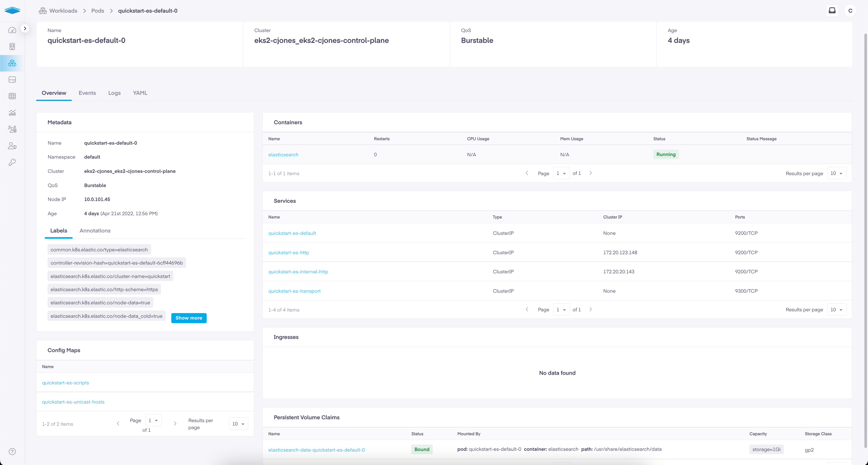Select the Annotations tab in Metadata
The height and width of the screenshot is (465, 868).
tap(95, 231)
